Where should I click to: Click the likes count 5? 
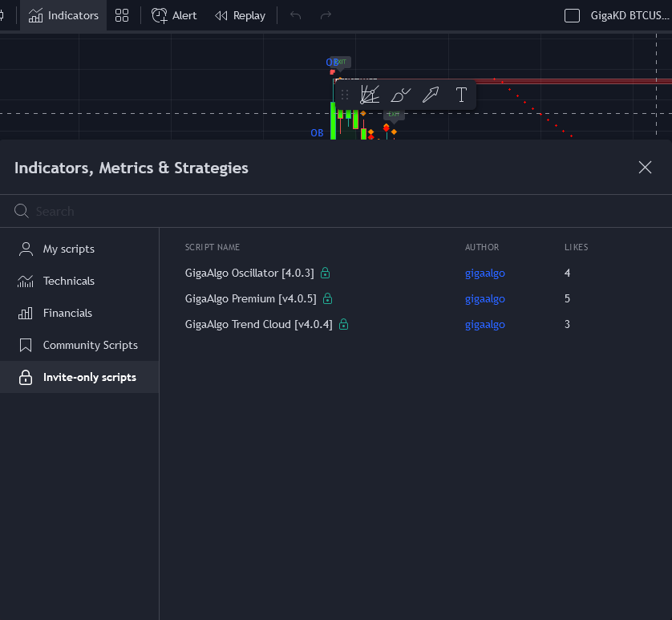pyautogui.click(x=567, y=298)
